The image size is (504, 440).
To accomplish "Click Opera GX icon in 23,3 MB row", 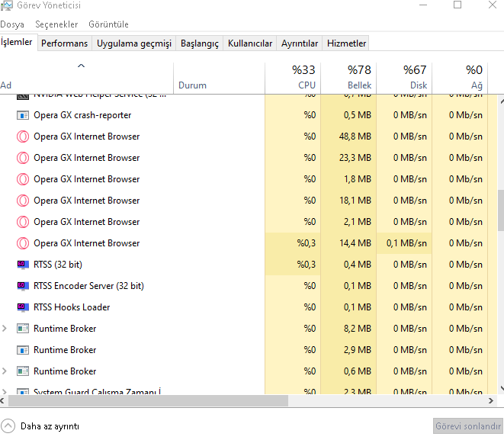I will (23, 158).
